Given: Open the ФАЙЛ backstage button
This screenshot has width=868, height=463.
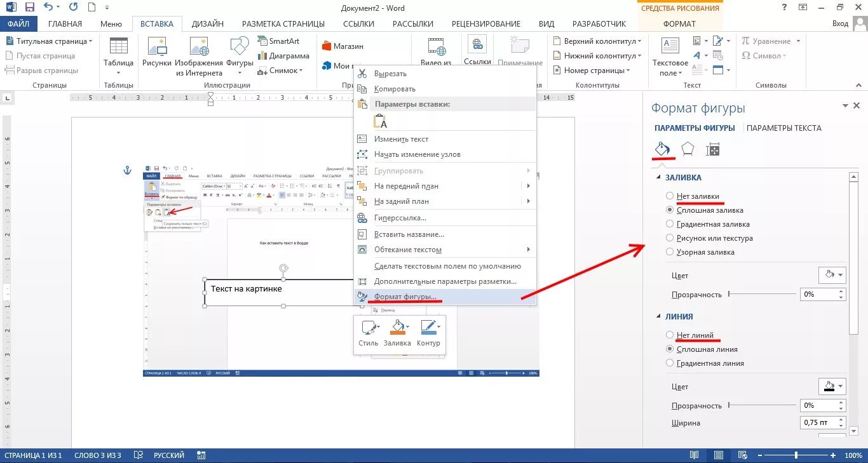Looking at the screenshot, I should (x=19, y=23).
